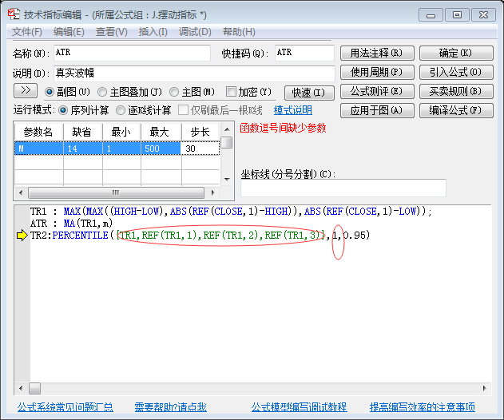Click the application icon in title bar

click(x=14, y=15)
